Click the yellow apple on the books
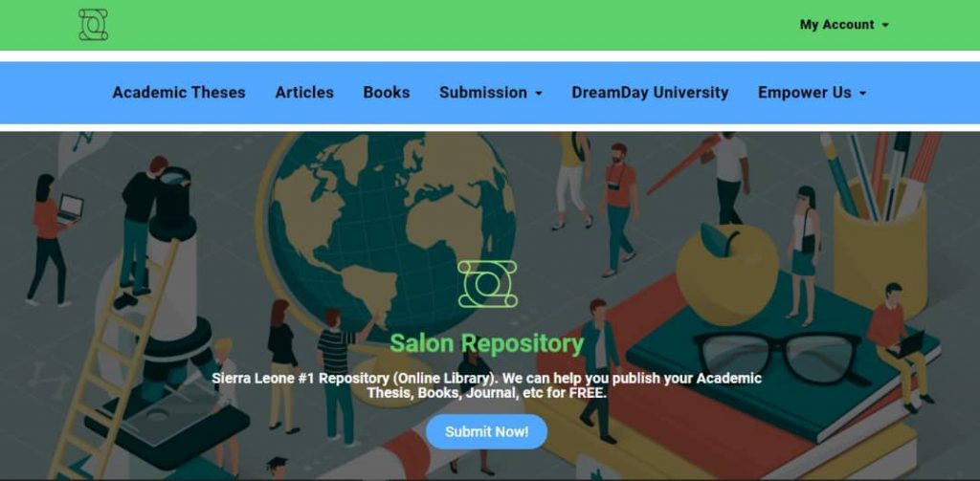 [727, 273]
